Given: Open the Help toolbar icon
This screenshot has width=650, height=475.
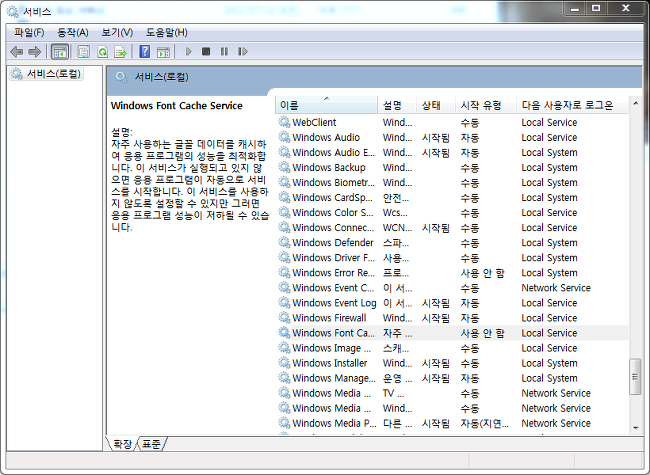Looking at the screenshot, I should [144, 52].
